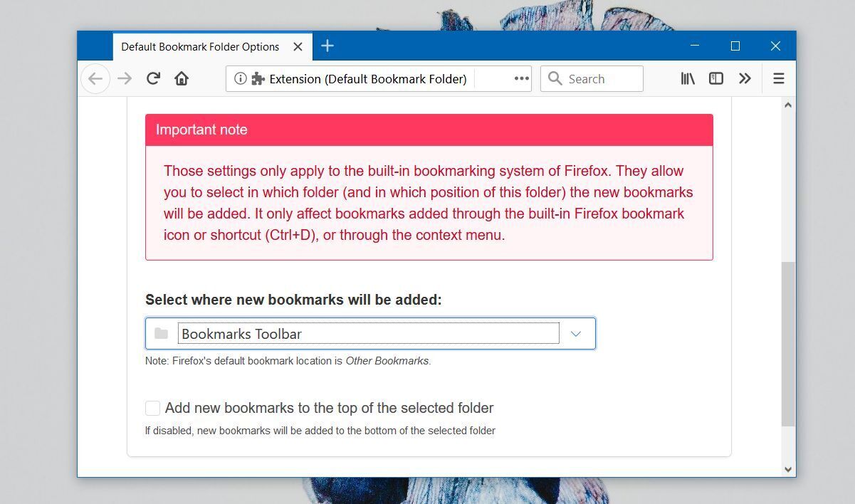Click the Extension address bar
The height and width of the screenshot is (504, 855).
(367, 79)
